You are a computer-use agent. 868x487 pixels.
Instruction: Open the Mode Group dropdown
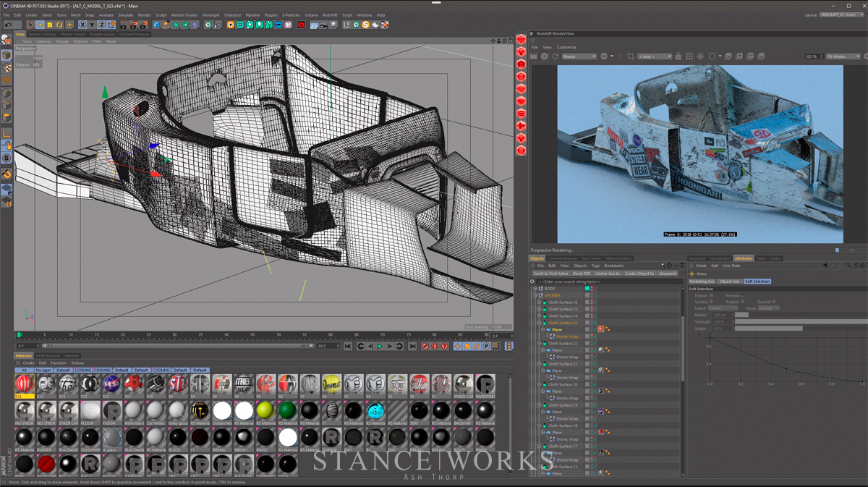768,308
